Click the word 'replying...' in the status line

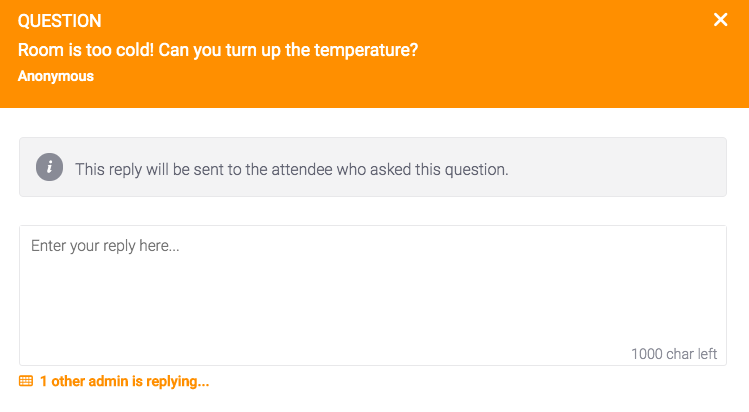pyautogui.click(x=178, y=381)
